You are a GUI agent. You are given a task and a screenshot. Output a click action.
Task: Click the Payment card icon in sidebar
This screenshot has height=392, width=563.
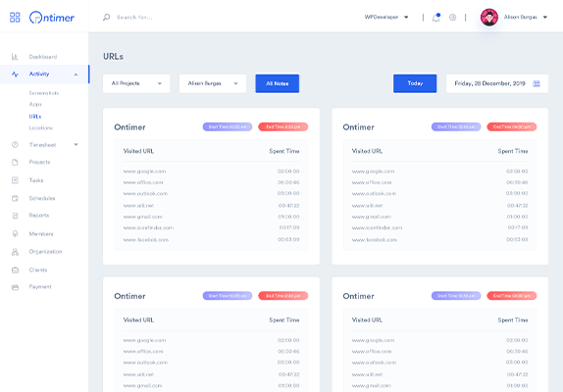[x=15, y=287]
